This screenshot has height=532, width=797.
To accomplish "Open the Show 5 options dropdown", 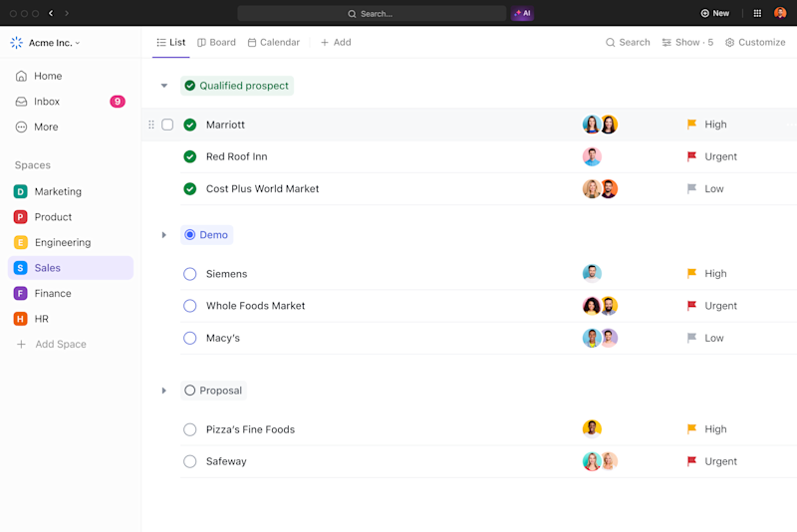I will tap(687, 42).
